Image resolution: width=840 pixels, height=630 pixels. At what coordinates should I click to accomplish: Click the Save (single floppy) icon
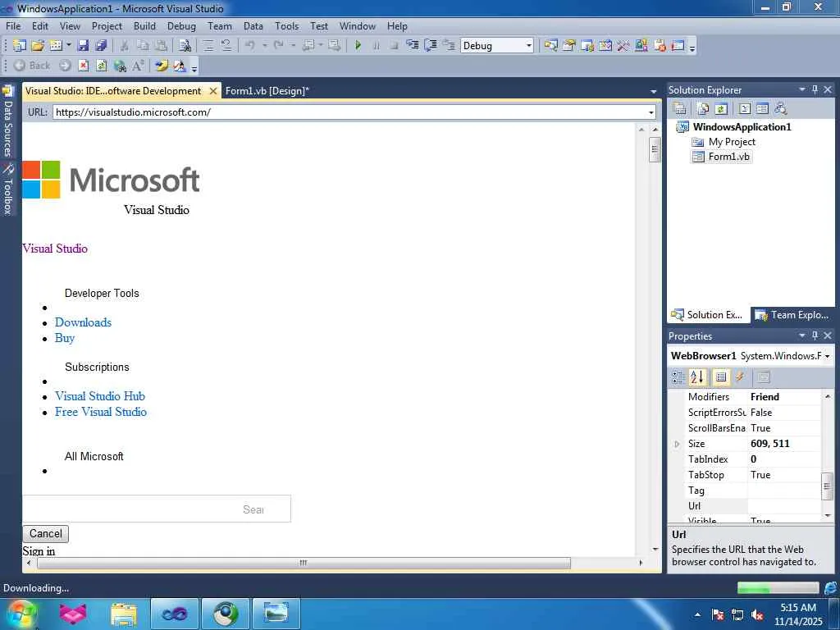pos(83,46)
